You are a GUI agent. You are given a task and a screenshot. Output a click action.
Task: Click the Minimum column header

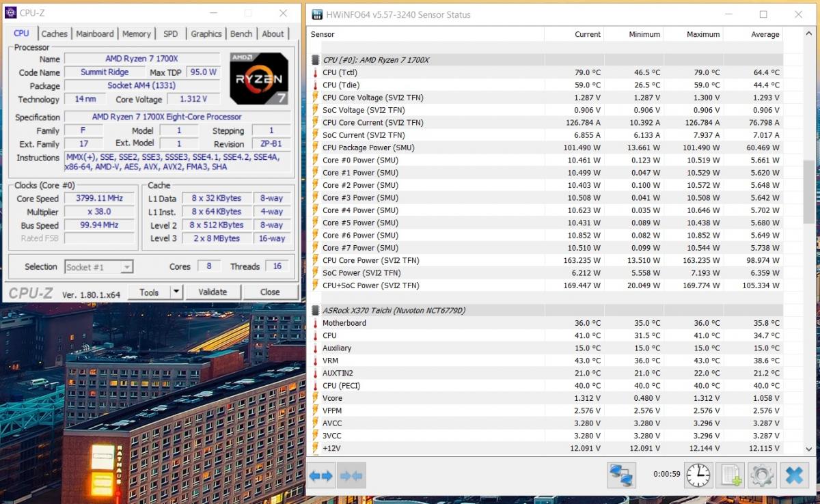(633, 34)
